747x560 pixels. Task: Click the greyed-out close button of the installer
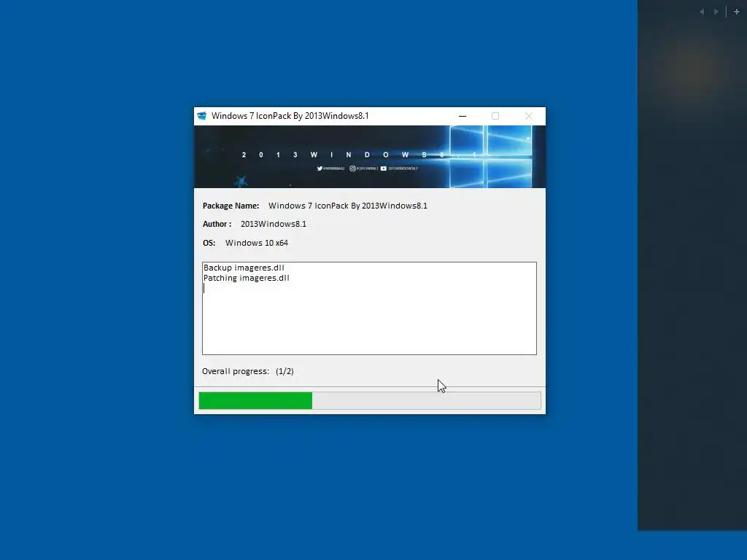tap(528, 116)
